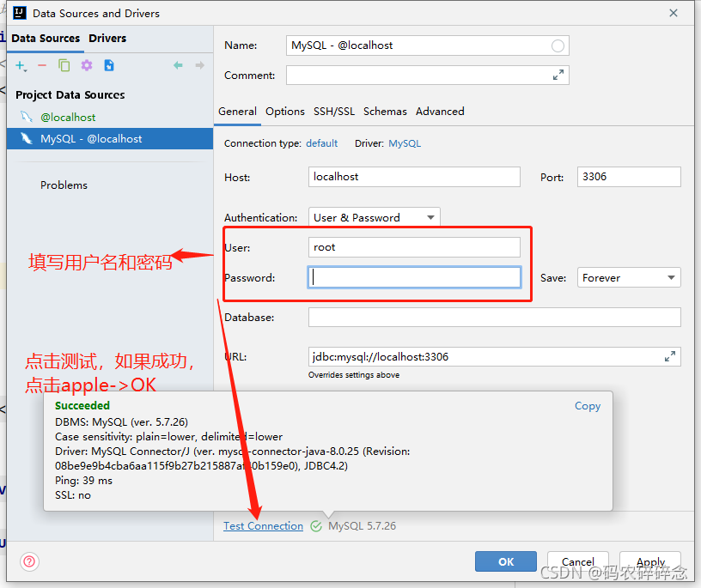Click the MySQL driver link
The width and height of the screenshot is (701, 588).
click(x=405, y=143)
